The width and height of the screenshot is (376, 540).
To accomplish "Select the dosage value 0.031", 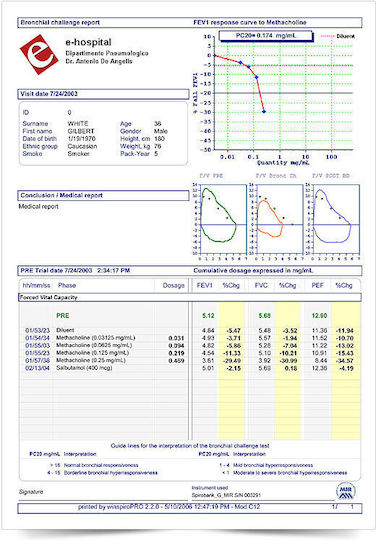I will 176,338.
